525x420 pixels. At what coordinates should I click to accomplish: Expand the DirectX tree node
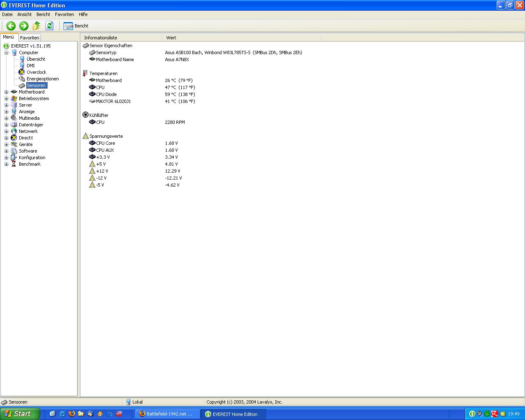point(6,138)
